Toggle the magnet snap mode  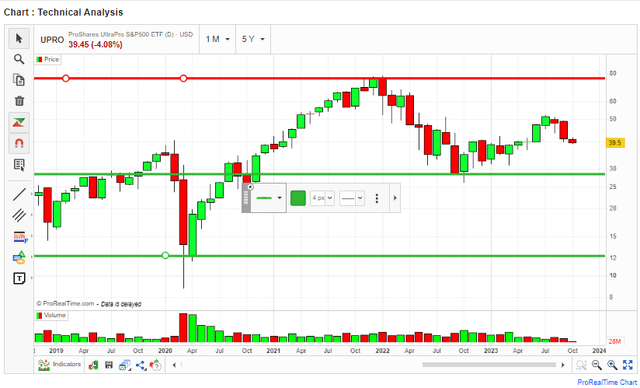(x=19, y=143)
